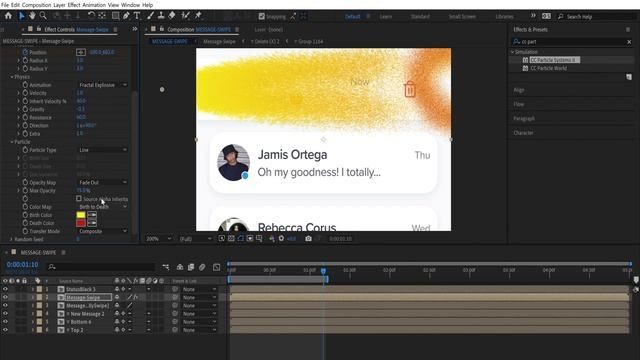Switch to the Learn workspace
Viewport: 640px width, 360px height.
[386, 17]
